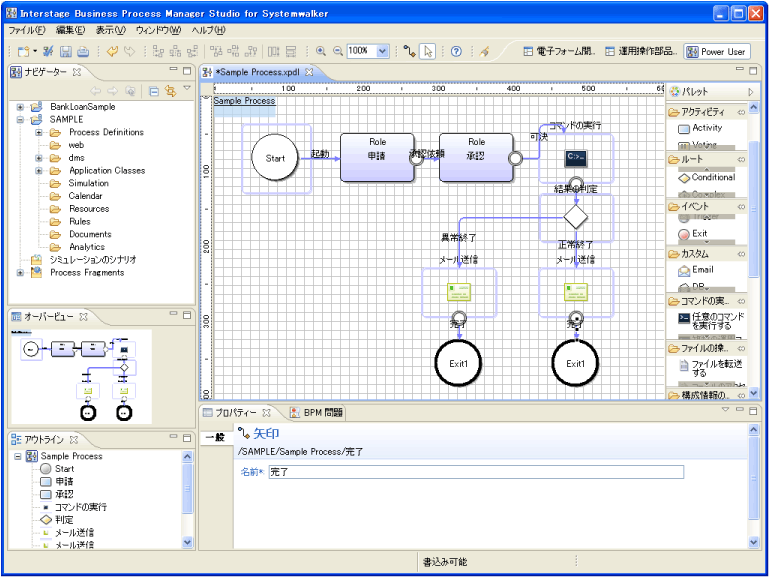Expand the Application Classes folder

(x=39, y=171)
